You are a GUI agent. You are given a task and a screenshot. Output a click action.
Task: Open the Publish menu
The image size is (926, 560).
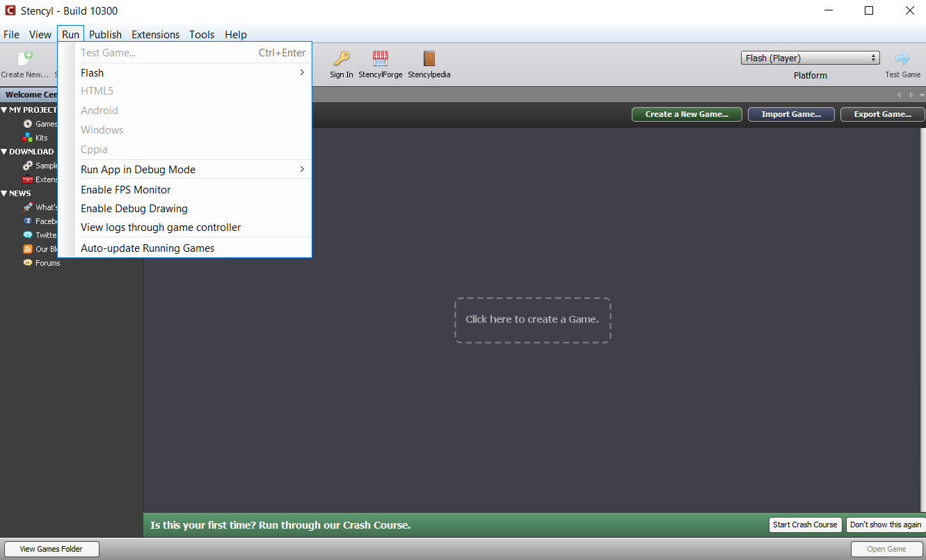coord(105,34)
